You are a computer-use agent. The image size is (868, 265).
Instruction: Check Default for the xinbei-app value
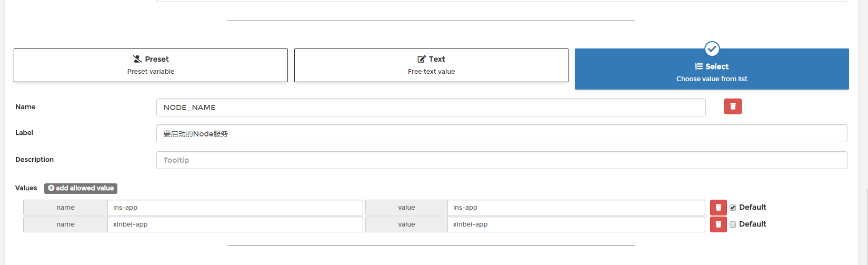[733, 224]
